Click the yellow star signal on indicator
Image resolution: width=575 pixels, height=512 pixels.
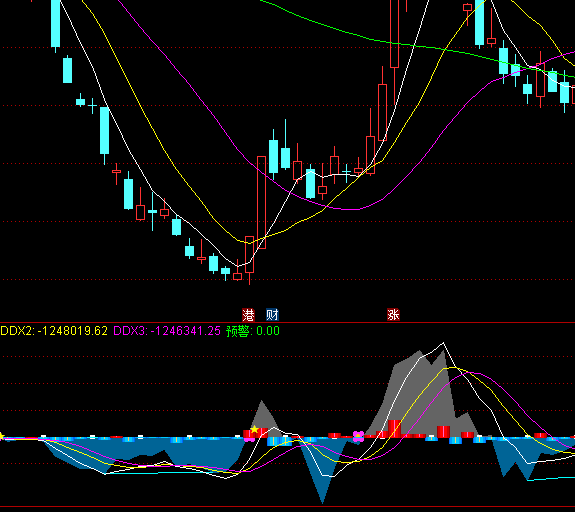point(254,429)
